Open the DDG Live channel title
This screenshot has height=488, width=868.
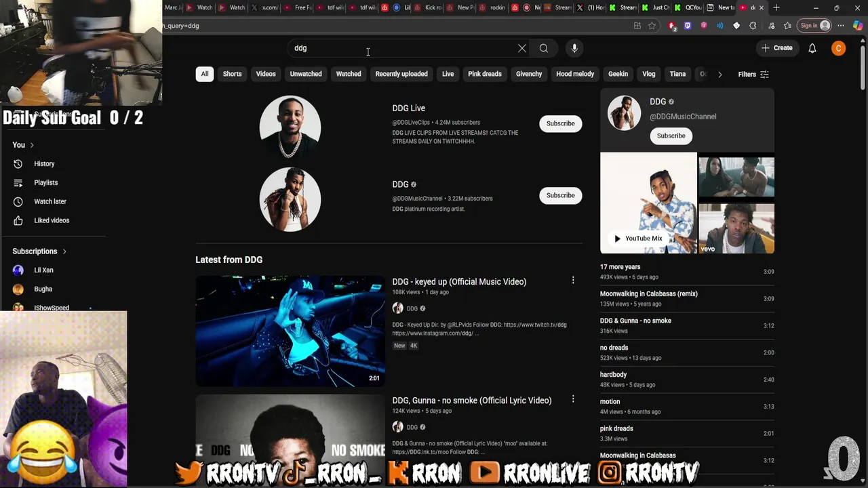408,108
